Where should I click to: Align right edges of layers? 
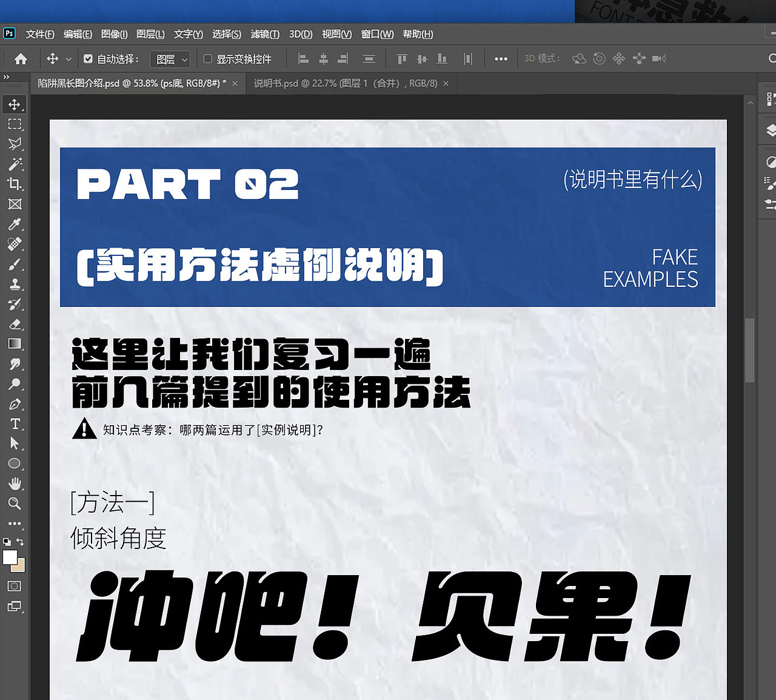coord(343,59)
